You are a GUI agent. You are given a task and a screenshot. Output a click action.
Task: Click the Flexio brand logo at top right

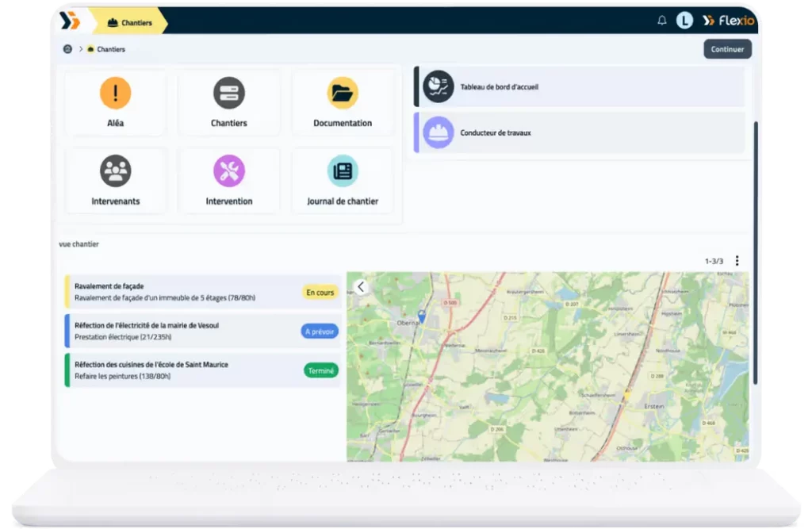[728, 21]
